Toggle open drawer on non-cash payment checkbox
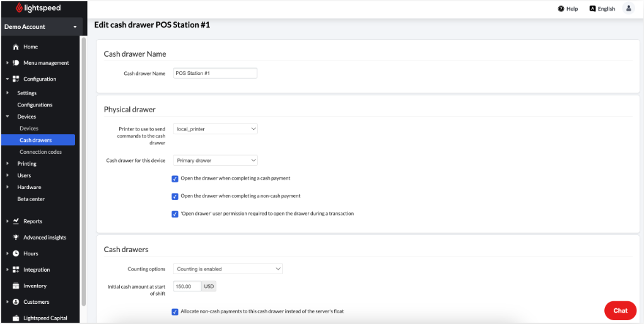The height and width of the screenshot is (324, 644). click(x=175, y=196)
